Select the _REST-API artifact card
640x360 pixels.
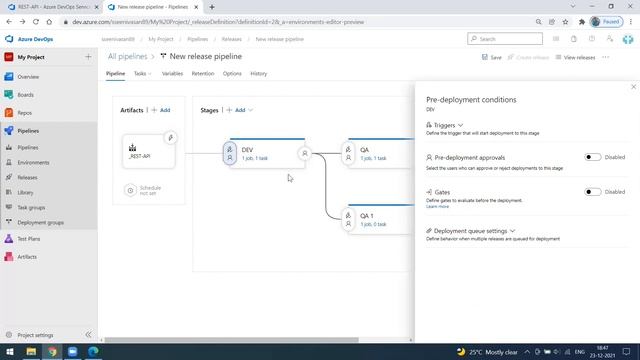[x=149, y=152]
